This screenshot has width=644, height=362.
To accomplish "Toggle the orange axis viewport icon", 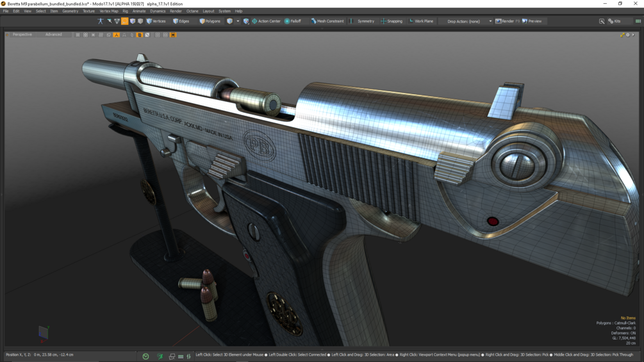I will click(117, 35).
